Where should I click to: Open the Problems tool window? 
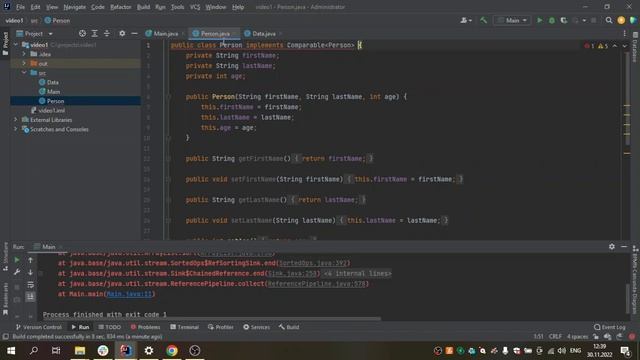[145, 327]
